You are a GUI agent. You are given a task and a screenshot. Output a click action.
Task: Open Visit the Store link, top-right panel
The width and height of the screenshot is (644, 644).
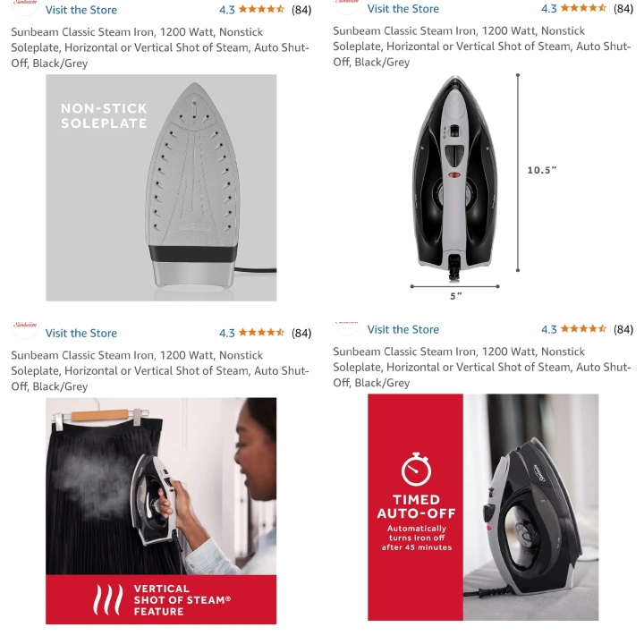402,9
